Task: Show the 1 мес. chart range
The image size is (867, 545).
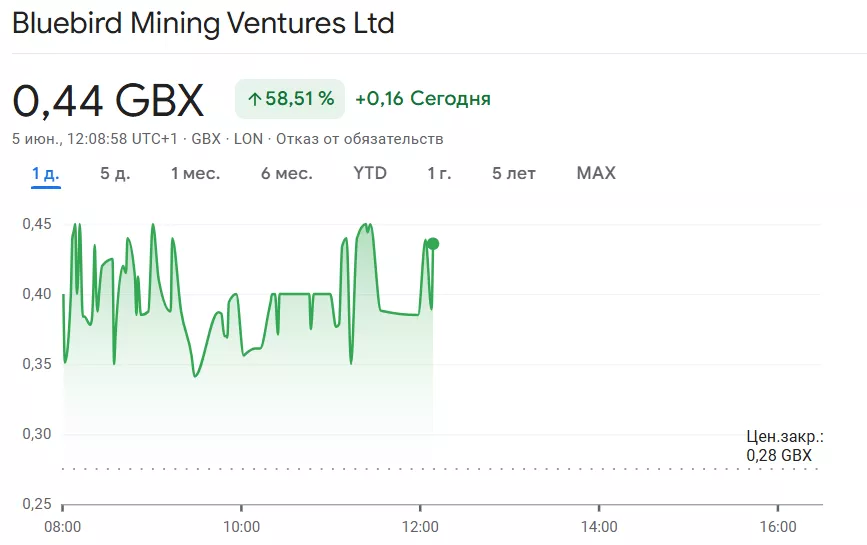Action: [x=195, y=173]
